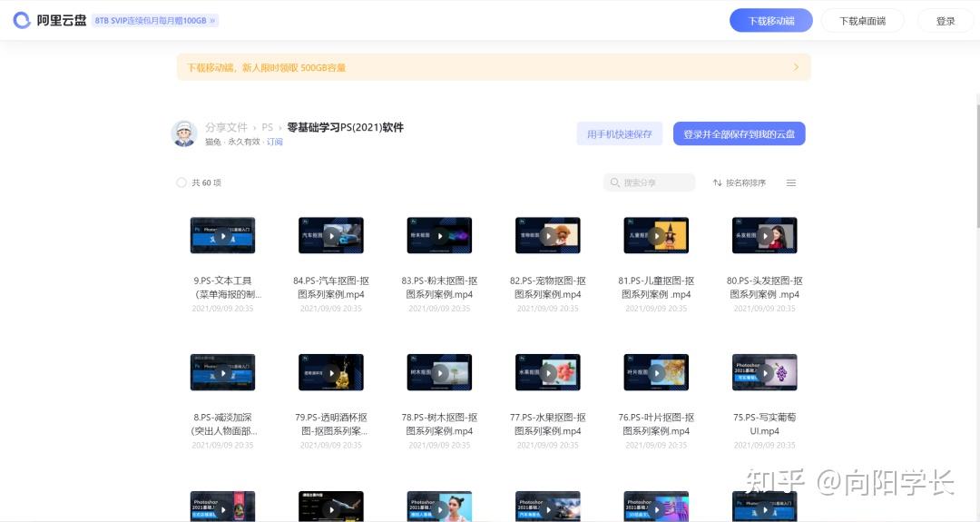980x522 pixels.
Task: Toggle the select-all circle next to 共 60 项
Action: click(181, 182)
